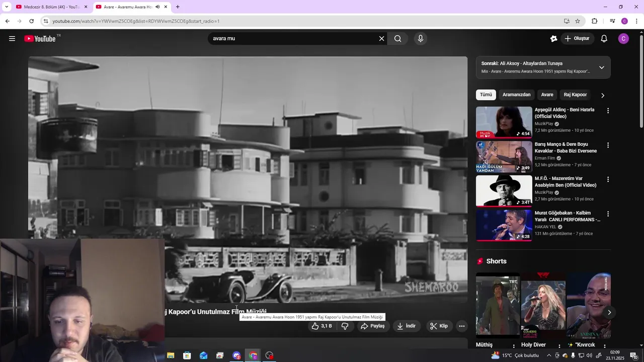The width and height of the screenshot is (644, 362).
Task: Select the Avare filter chip
Action: [x=547, y=95]
